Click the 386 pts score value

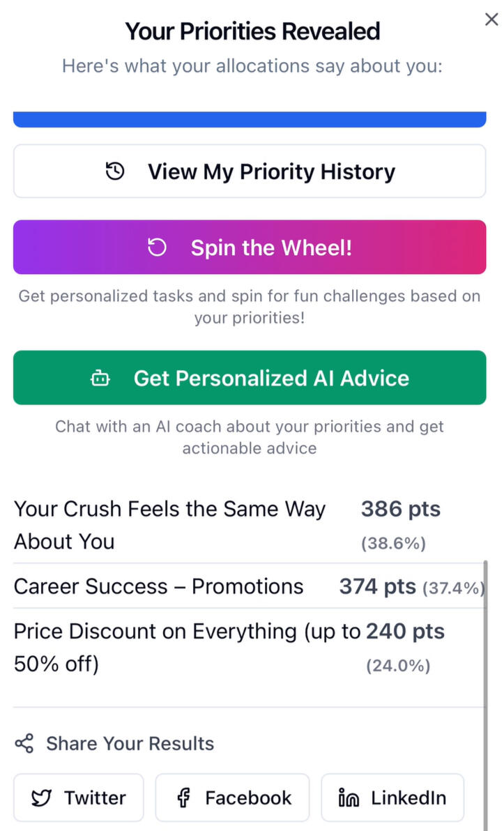pos(400,510)
